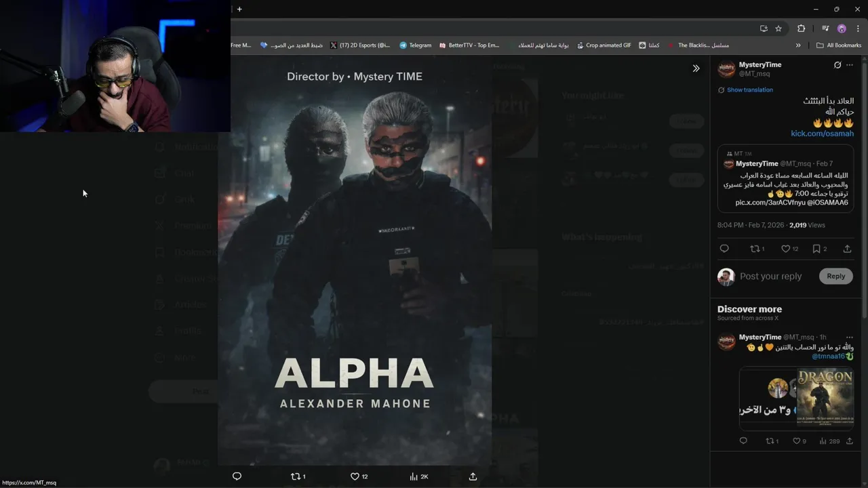
Task: Open the @tmnaa16 mention
Action: point(828,357)
